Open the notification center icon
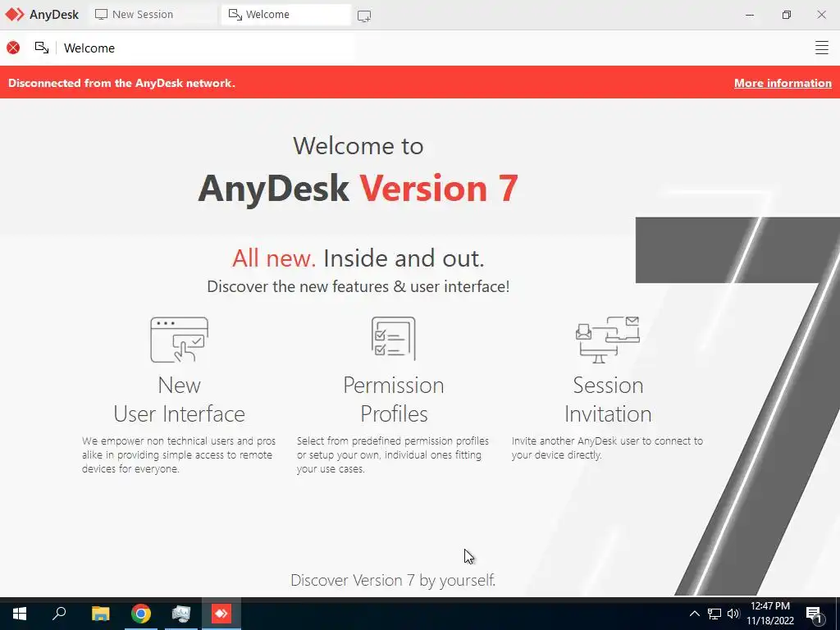Viewport: 840px width, 630px height. (815, 614)
